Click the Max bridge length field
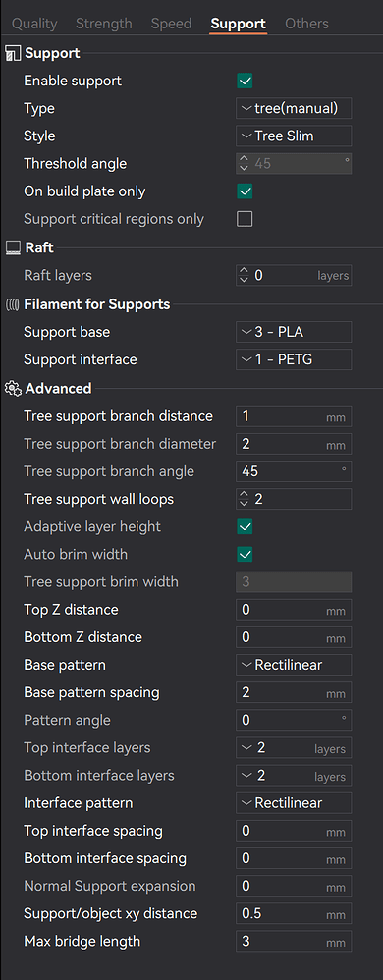 pyautogui.click(x=294, y=942)
